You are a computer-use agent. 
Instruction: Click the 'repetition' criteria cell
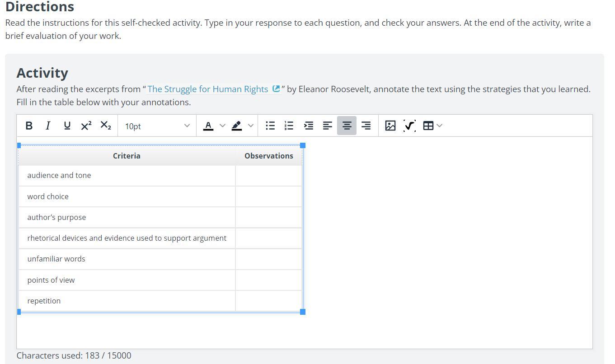click(x=127, y=301)
